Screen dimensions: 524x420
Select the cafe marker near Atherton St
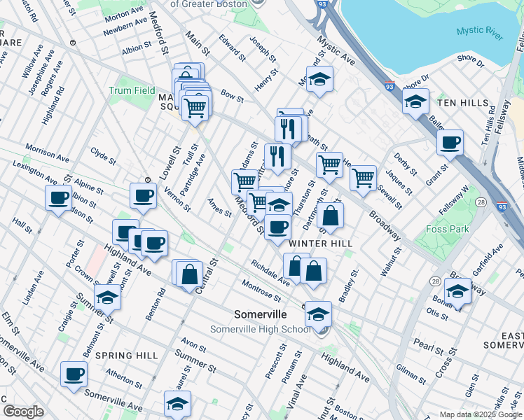tap(74, 374)
